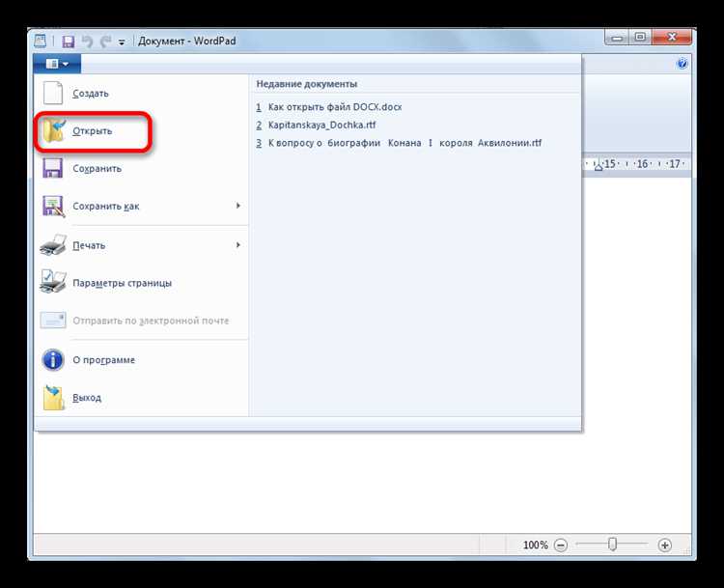Image resolution: width=724 pixels, height=588 pixels.
Task: Click the floppy disk icon beside Сохранить
Action: [53, 168]
